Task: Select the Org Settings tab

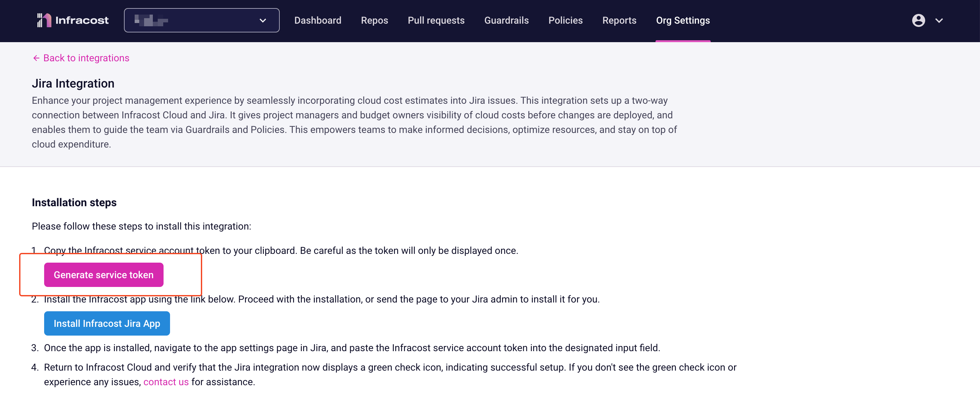Action: pyautogui.click(x=682, y=20)
